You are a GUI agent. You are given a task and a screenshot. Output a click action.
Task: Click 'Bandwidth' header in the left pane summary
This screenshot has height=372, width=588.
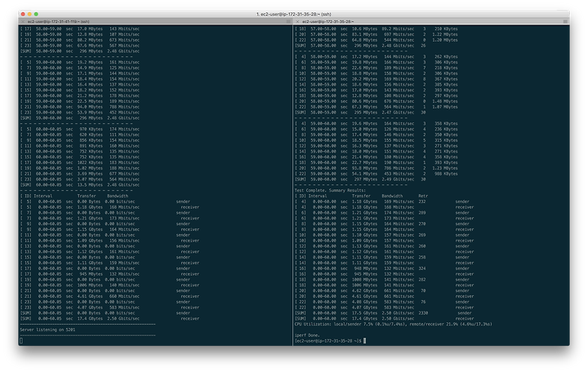pos(118,196)
